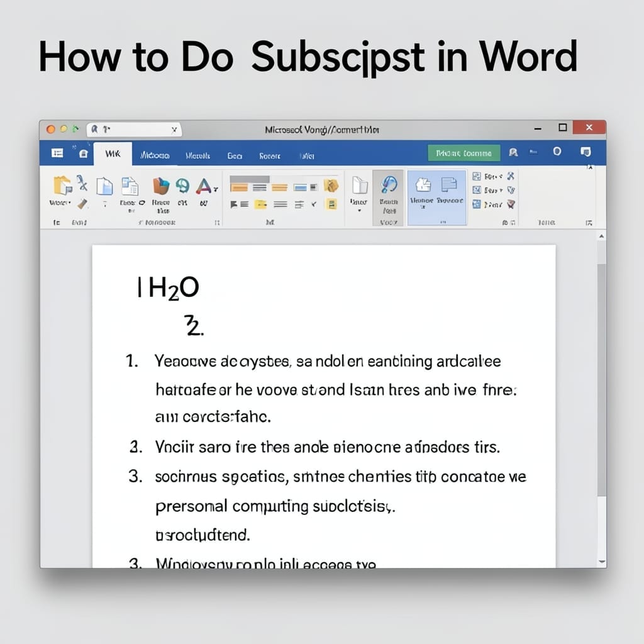Open the dropdown arrow under the blank page
644x644 pixels.
359,211
